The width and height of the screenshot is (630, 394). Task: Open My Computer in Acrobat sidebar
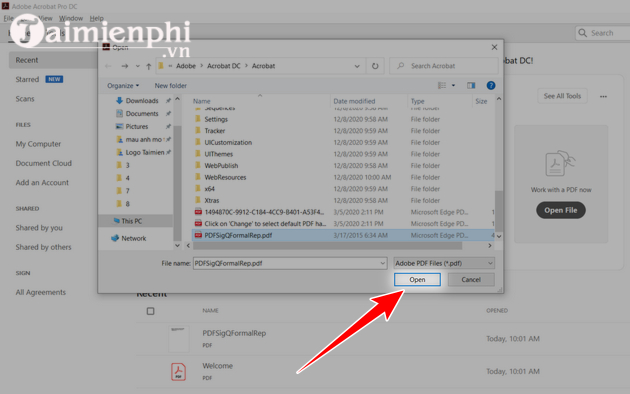(x=38, y=144)
